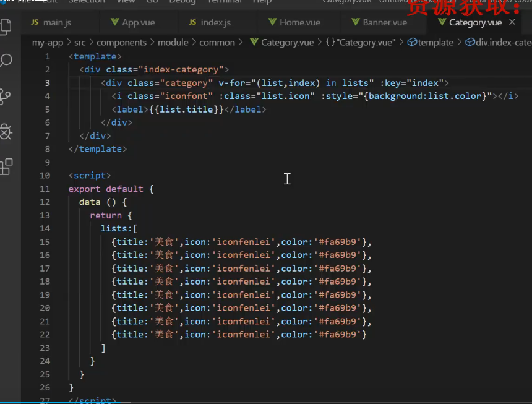Click the <script> tag on line 10
Screen dimensions: 532x404
point(90,176)
